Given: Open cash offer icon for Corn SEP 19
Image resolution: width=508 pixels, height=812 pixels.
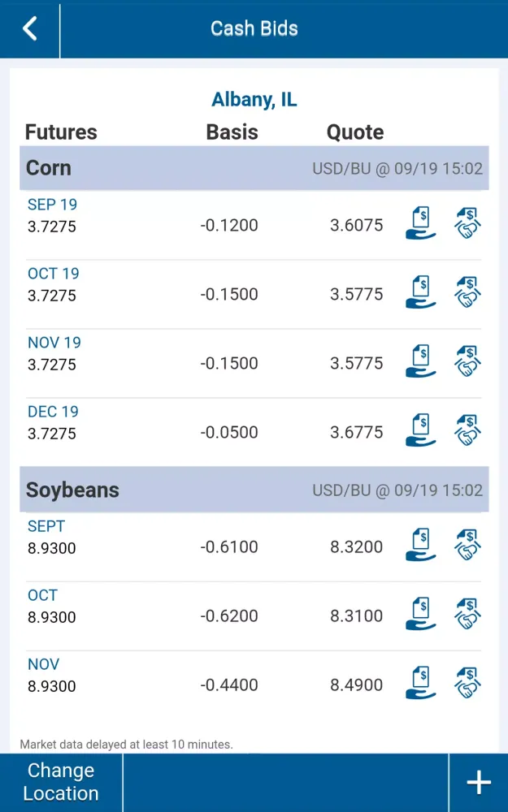Looking at the screenshot, I should (x=420, y=222).
